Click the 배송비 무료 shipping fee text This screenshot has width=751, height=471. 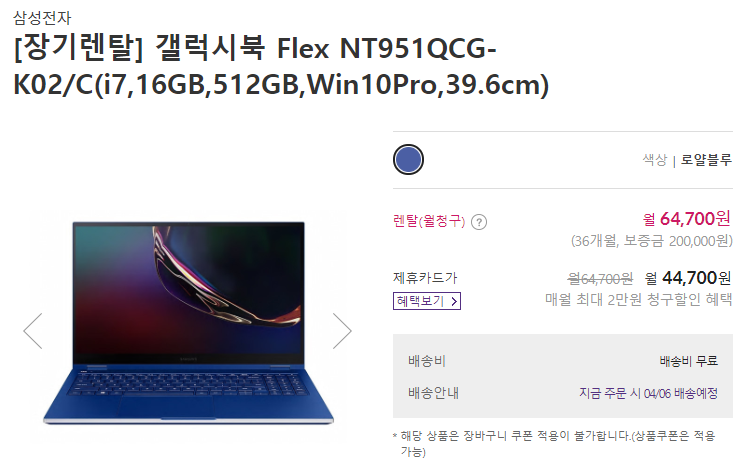point(688,361)
